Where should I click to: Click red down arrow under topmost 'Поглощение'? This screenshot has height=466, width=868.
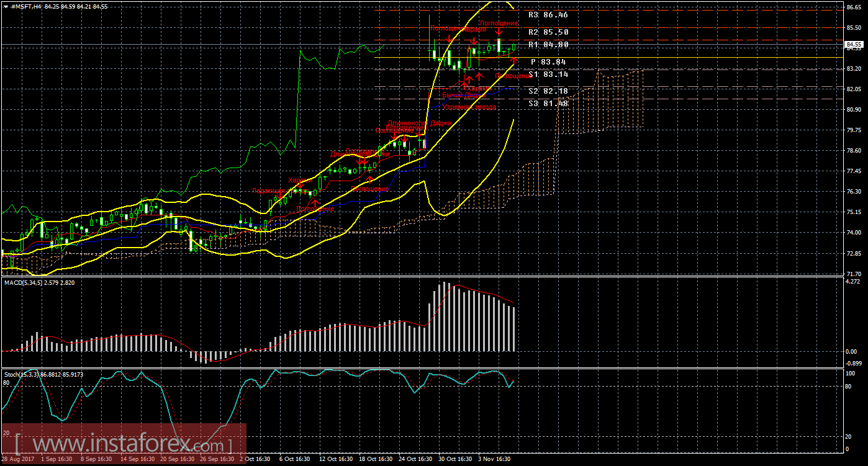click(x=499, y=31)
